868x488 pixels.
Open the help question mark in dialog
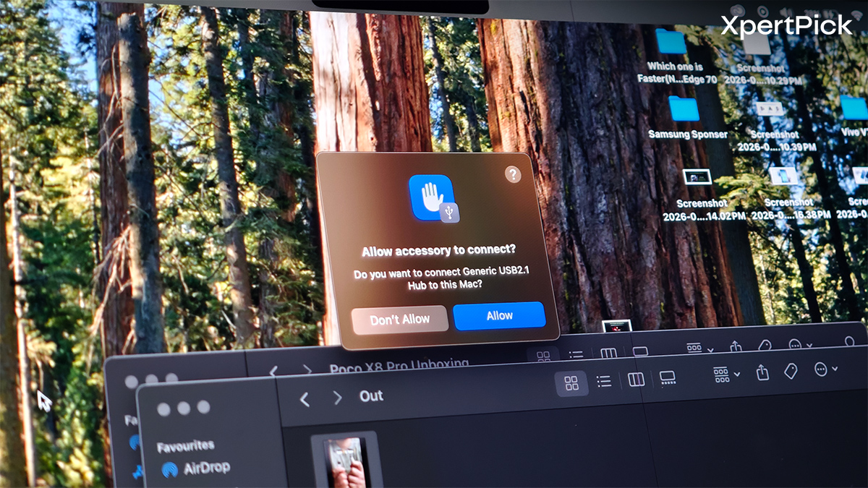click(513, 174)
